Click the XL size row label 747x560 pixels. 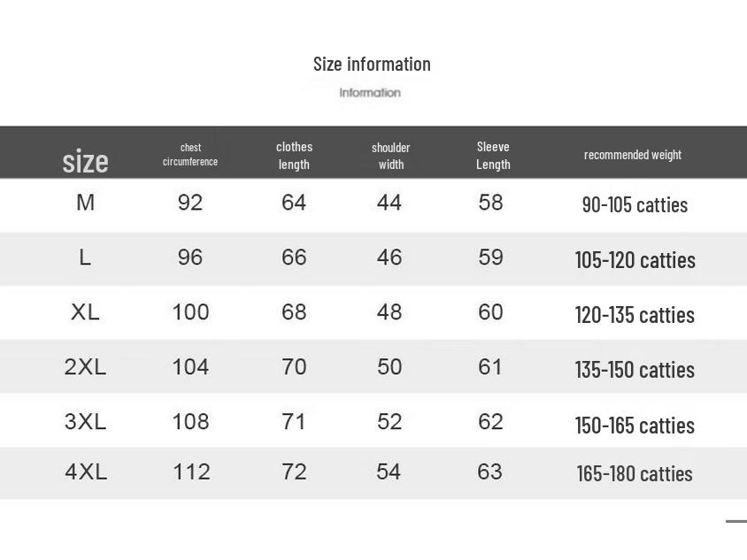coord(85,312)
